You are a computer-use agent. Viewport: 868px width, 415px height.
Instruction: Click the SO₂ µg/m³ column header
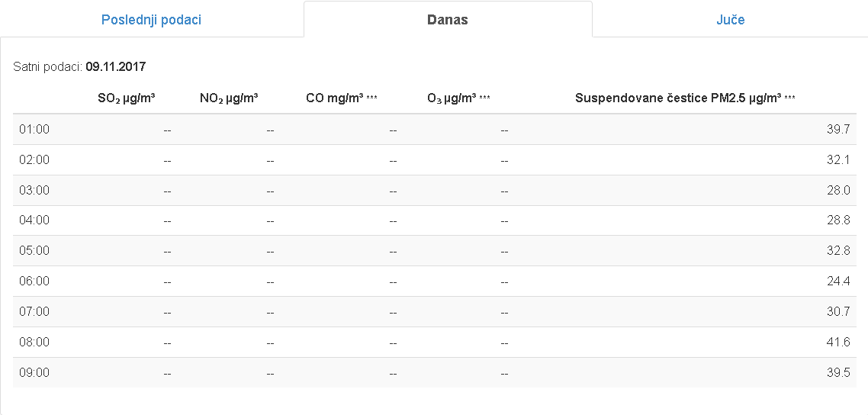click(x=126, y=98)
